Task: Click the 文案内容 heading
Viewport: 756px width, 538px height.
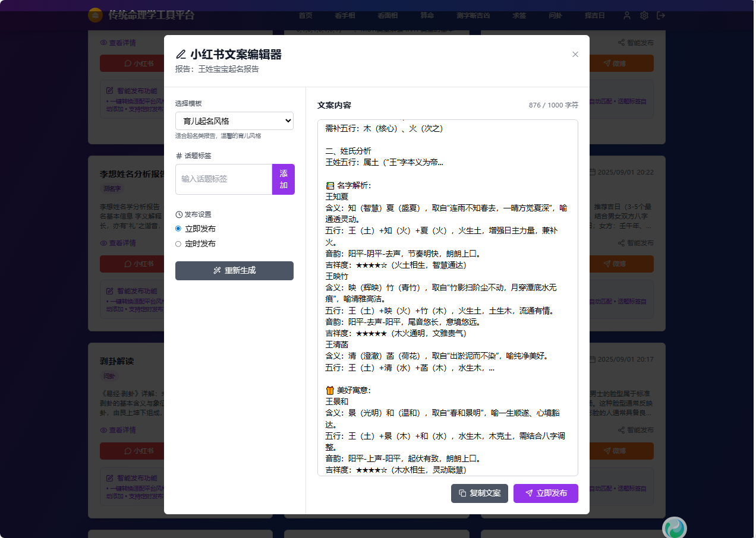Action: click(x=334, y=105)
